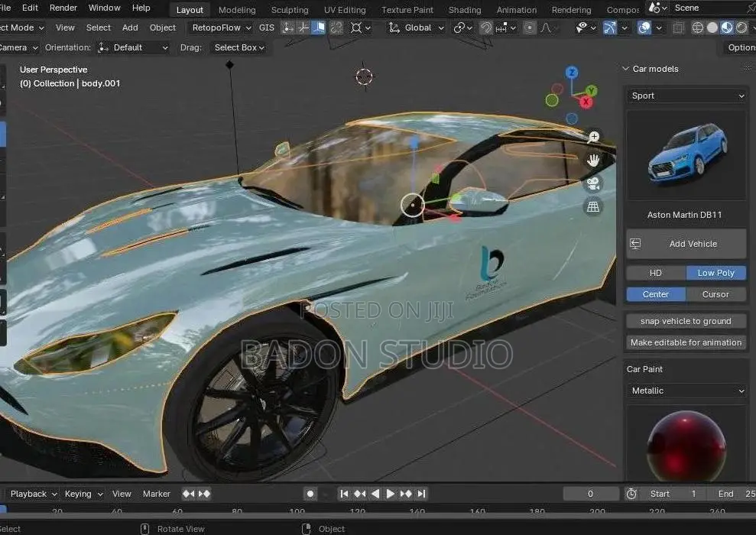Viewport: 756px width, 535px height.
Task: Open the Edit menu
Action: 30,8
